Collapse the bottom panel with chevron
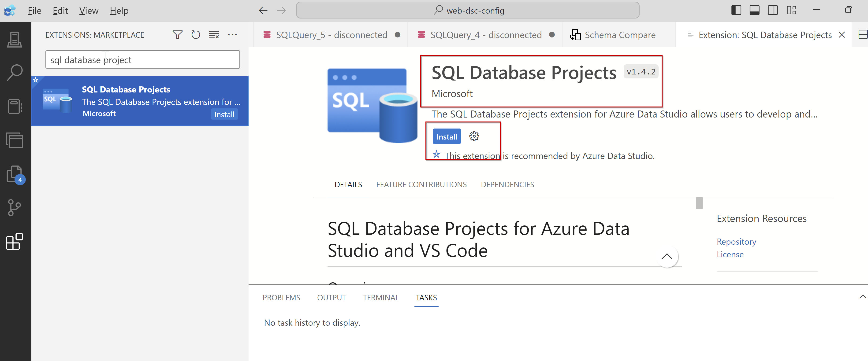868x361 pixels. (862, 297)
